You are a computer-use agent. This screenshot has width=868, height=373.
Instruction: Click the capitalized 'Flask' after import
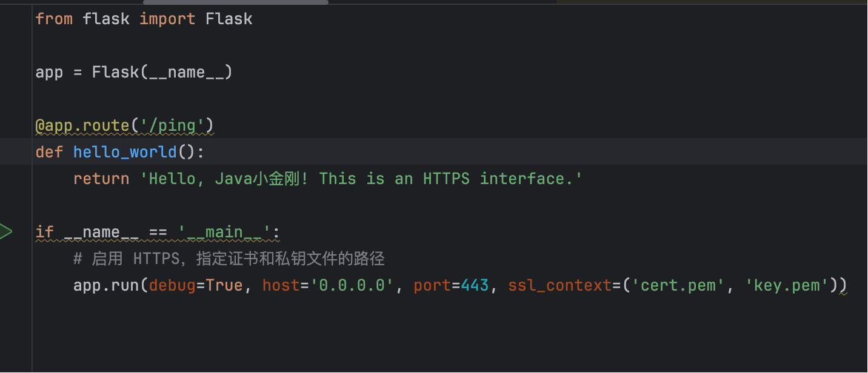[229, 19]
